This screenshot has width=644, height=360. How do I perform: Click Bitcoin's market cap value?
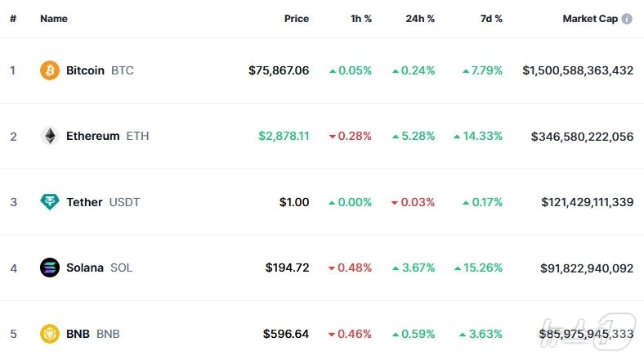tap(578, 70)
